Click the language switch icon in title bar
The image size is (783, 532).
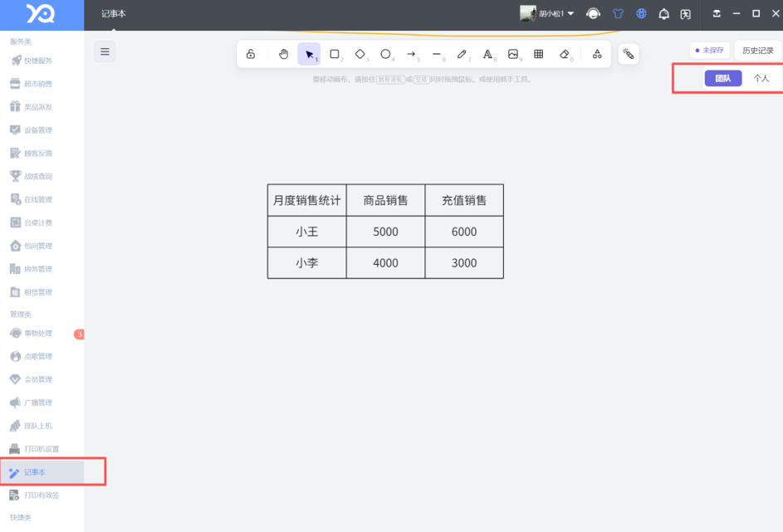tap(686, 14)
